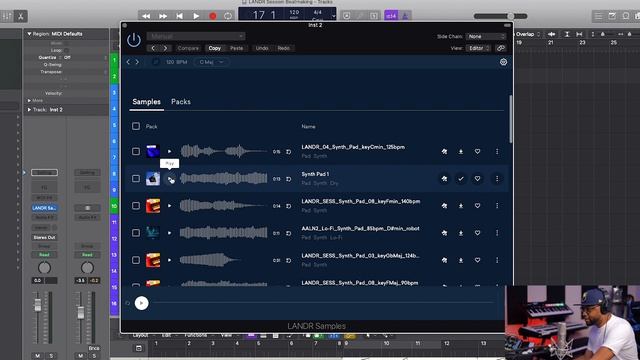Click the similar-sounds icon for Synth Pad 1
The height and width of the screenshot is (360, 640).
coord(444,178)
